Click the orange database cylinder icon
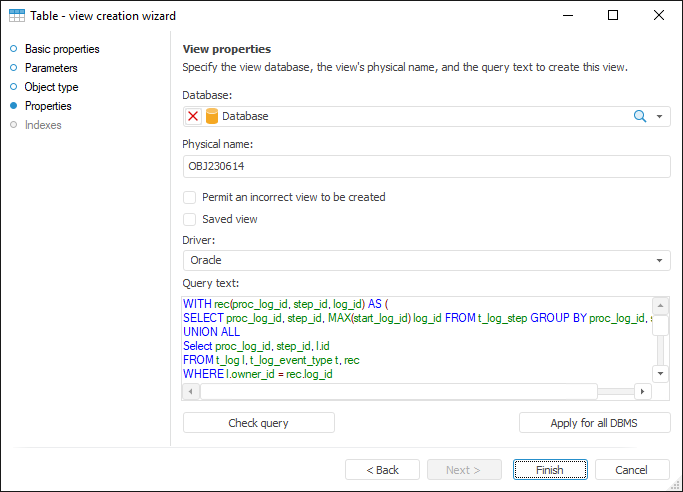The image size is (683, 492). pos(212,116)
